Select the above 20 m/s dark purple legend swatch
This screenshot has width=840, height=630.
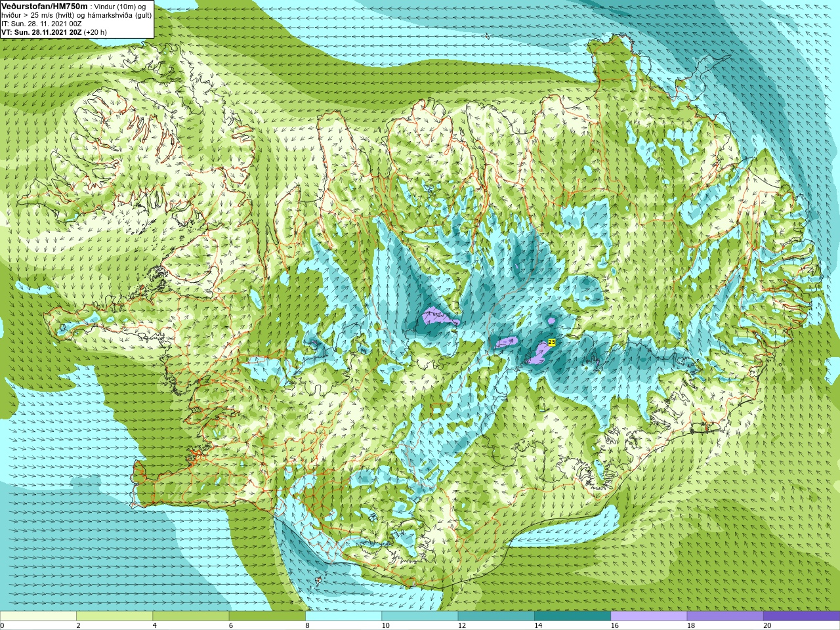pos(801,616)
